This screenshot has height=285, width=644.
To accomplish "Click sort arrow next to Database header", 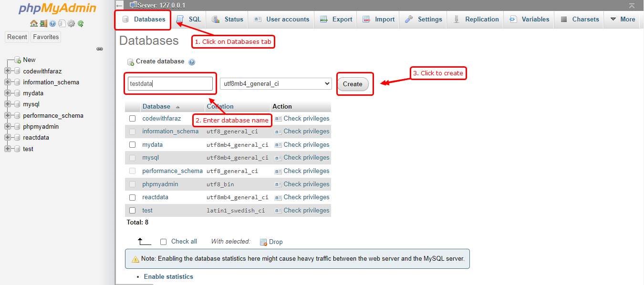I will click(x=178, y=107).
